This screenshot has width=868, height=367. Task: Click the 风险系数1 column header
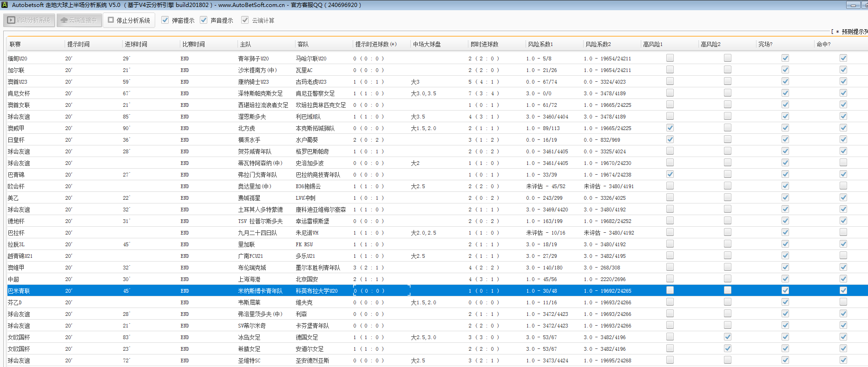540,44
